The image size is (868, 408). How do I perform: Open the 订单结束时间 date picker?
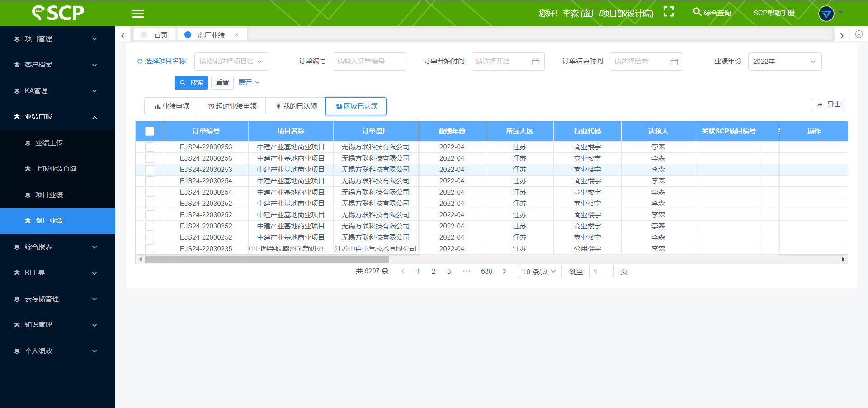tap(646, 62)
